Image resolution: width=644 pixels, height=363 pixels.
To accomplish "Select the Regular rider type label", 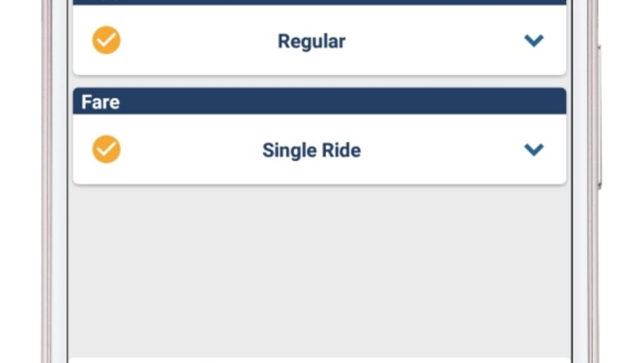I will click(x=311, y=41).
